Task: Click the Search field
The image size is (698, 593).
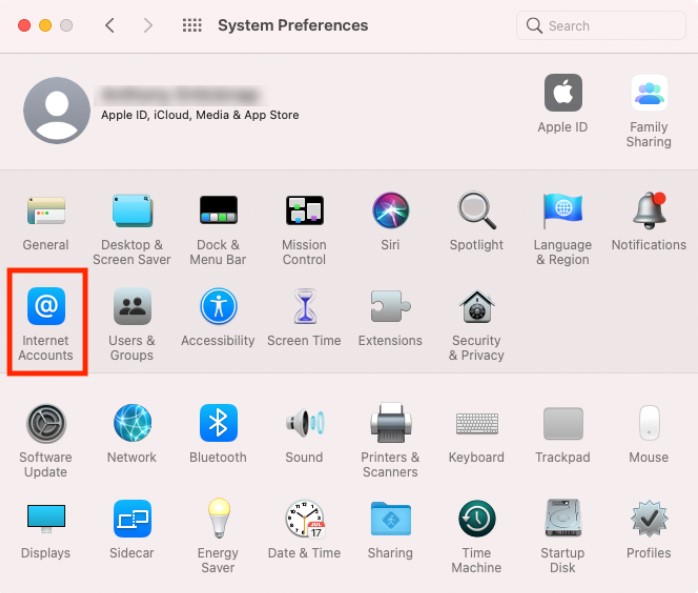Action: (x=601, y=26)
